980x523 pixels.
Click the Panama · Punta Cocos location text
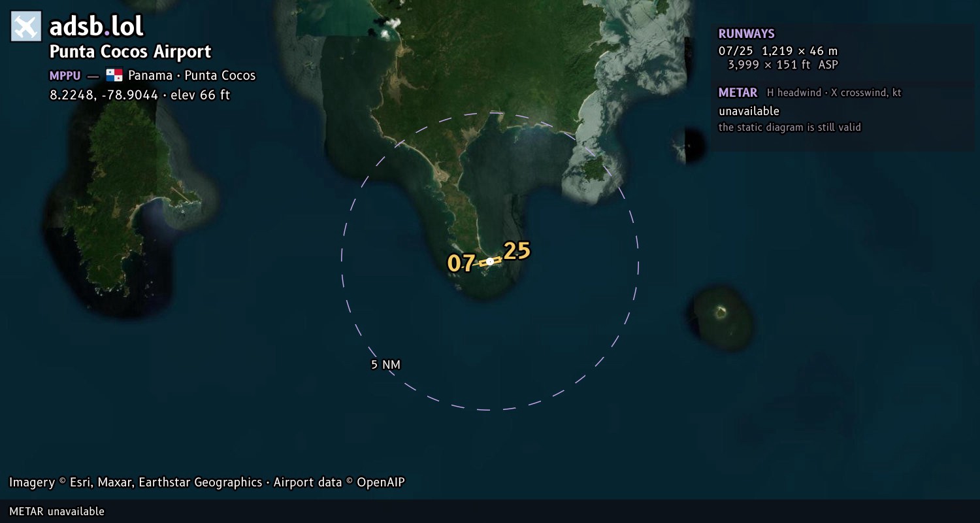click(x=191, y=75)
